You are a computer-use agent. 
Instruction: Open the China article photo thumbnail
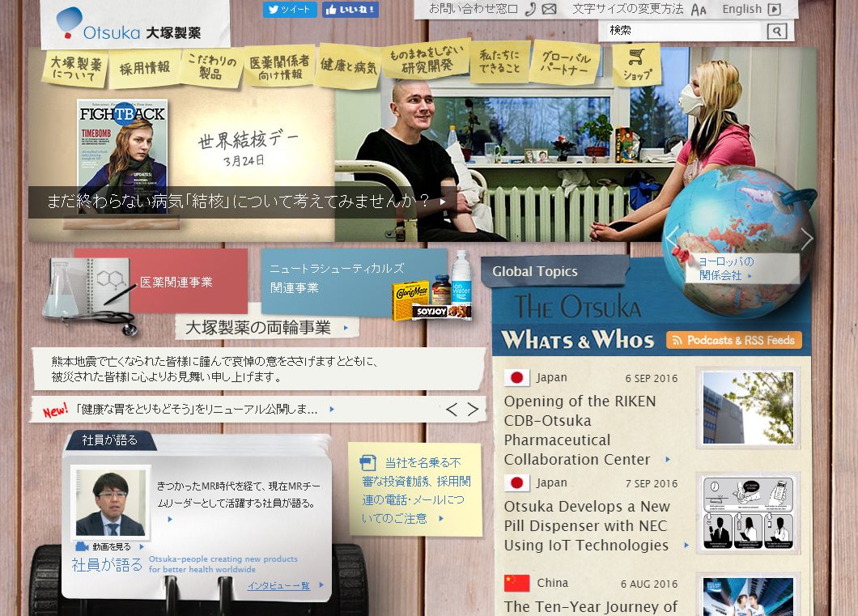(x=748, y=597)
